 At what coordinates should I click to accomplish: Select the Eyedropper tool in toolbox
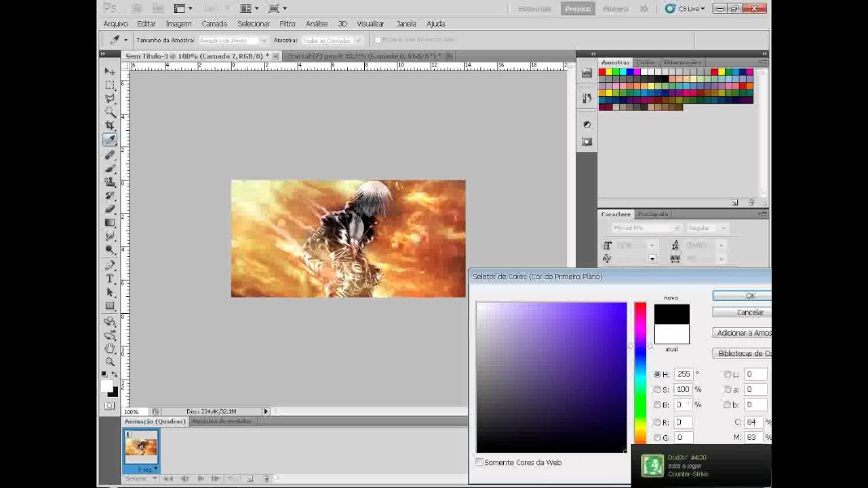click(110, 140)
